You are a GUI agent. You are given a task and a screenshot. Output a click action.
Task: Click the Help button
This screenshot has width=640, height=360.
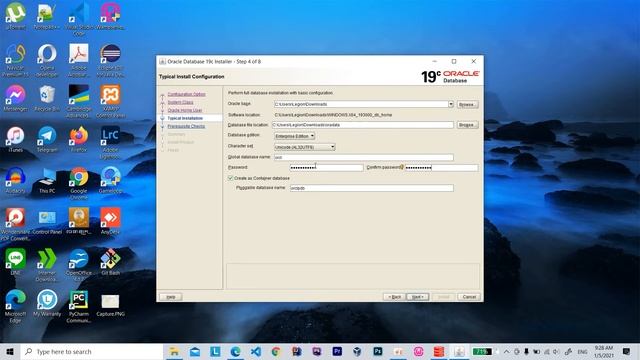171,297
